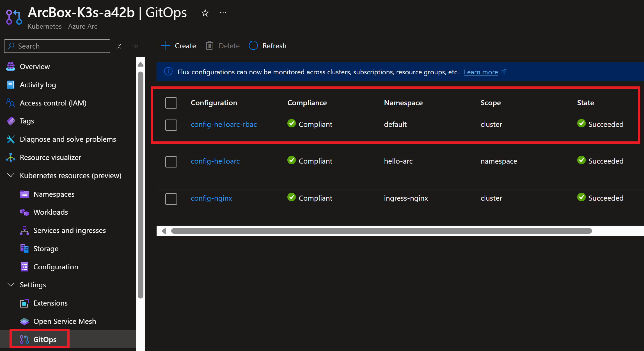This screenshot has width=644, height=351.
Task: Click the Diagnose and solve problems wrench icon
Action: 11,139
